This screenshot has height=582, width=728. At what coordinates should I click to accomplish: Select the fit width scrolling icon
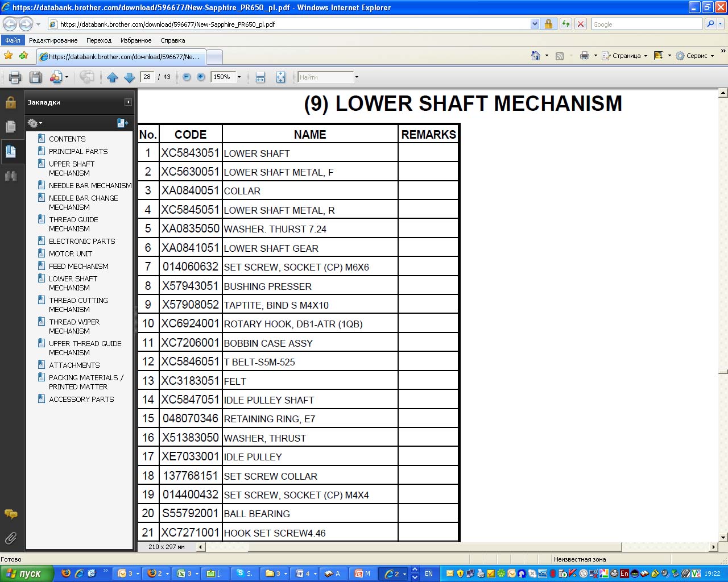pyautogui.click(x=260, y=77)
